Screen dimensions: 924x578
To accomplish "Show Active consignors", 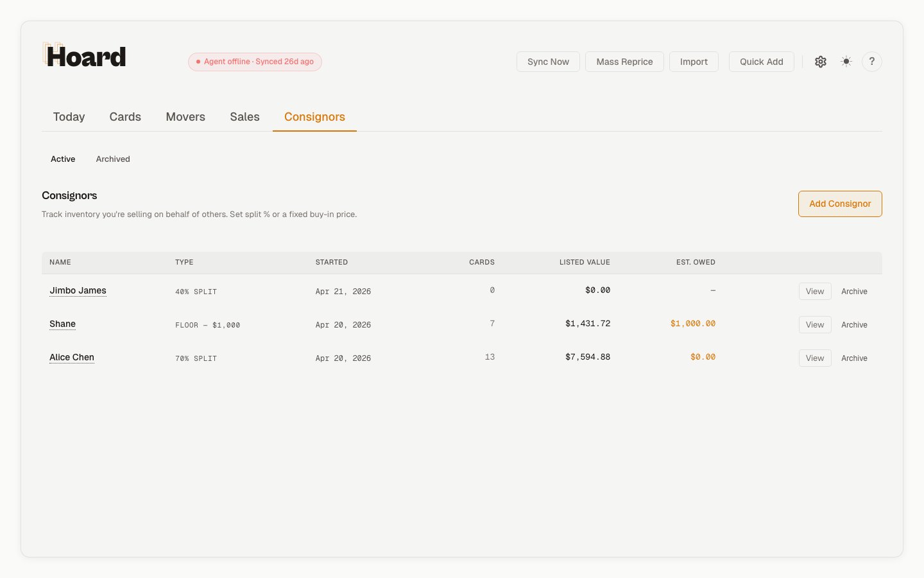I will pos(63,159).
